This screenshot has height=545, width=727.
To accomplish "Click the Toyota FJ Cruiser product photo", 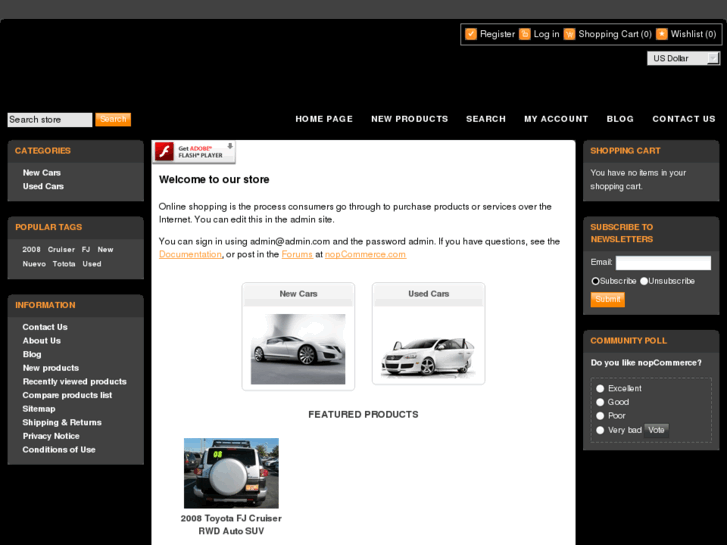I will [231, 473].
